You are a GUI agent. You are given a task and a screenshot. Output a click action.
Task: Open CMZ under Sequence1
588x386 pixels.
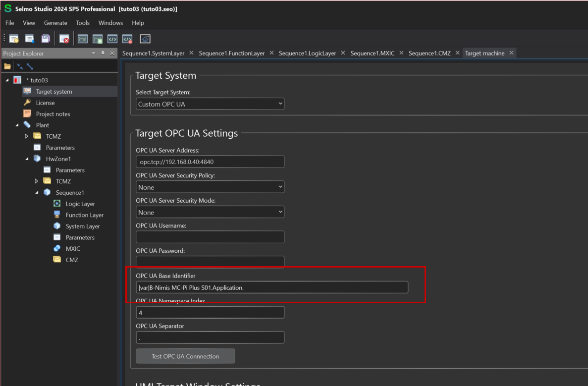click(72, 260)
